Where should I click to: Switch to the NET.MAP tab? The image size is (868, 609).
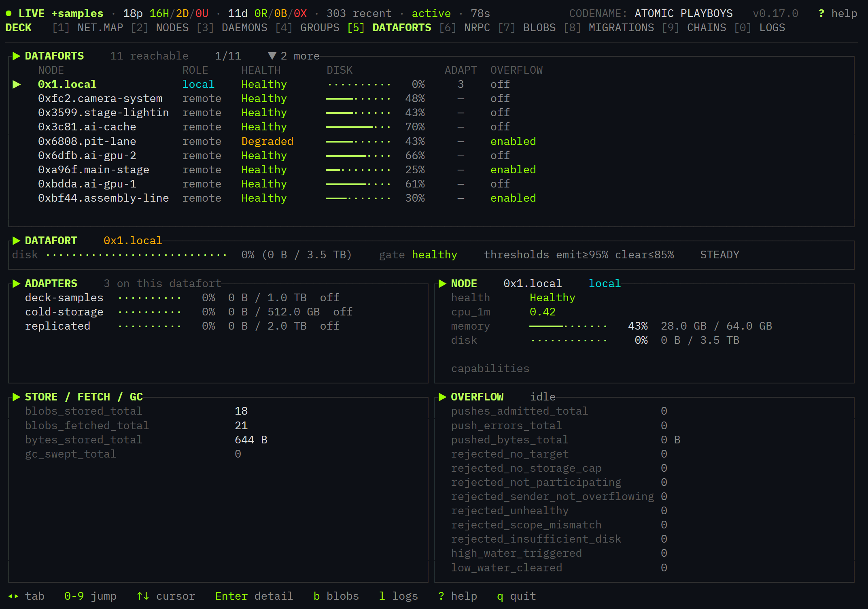88,28
